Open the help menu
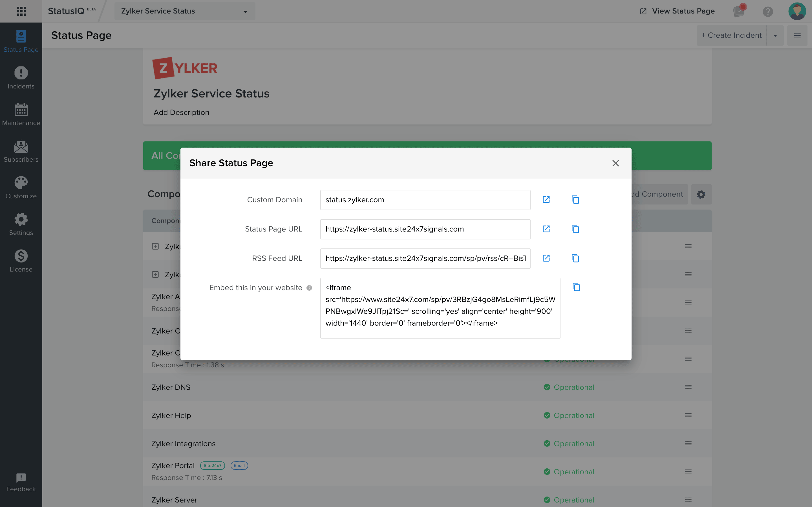The width and height of the screenshot is (812, 507). (768, 11)
